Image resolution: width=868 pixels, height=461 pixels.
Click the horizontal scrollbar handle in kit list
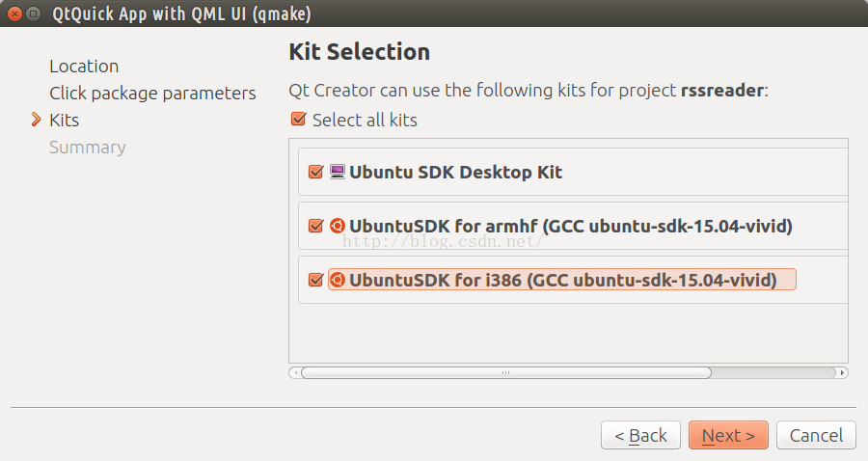[x=506, y=373]
